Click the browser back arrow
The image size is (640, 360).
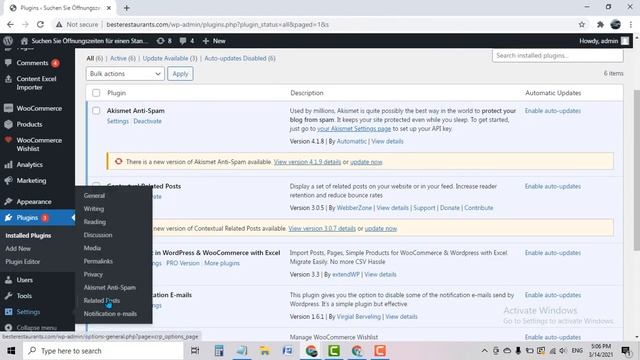[x=10, y=24]
